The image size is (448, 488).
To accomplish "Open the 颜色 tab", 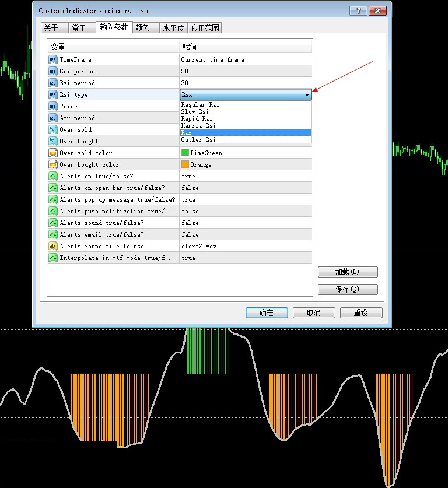I will 146,28.
